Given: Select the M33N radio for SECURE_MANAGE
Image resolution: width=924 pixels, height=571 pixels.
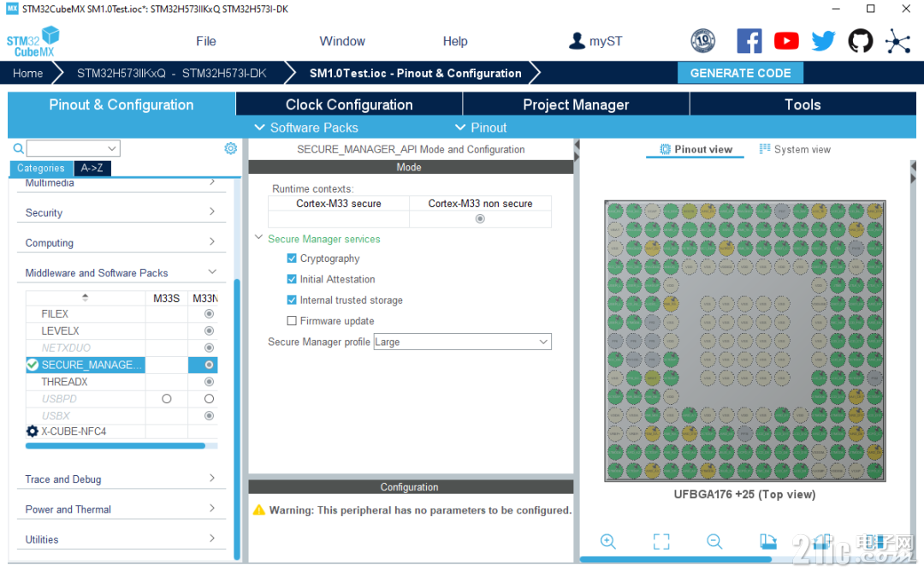Looking at the screenshot, I should (209, 365).
